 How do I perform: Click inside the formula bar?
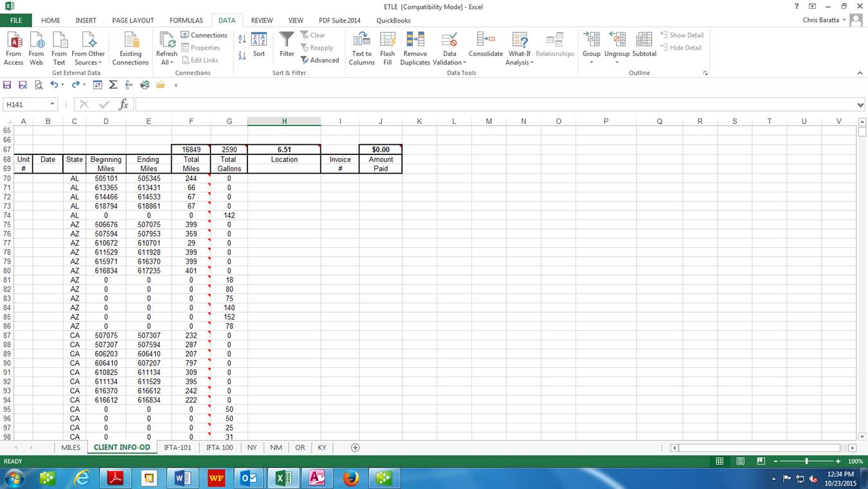pyautogui.click(x=495, y=104)
